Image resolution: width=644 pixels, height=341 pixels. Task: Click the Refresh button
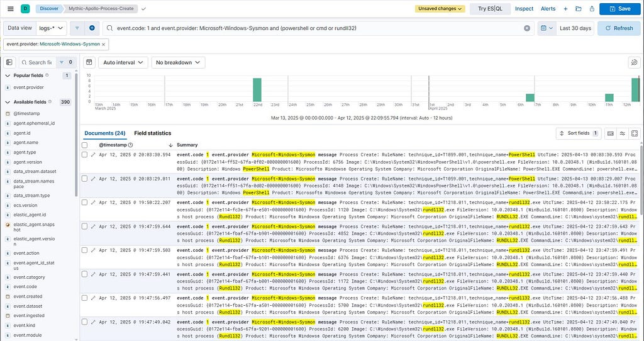coord(619,28)
